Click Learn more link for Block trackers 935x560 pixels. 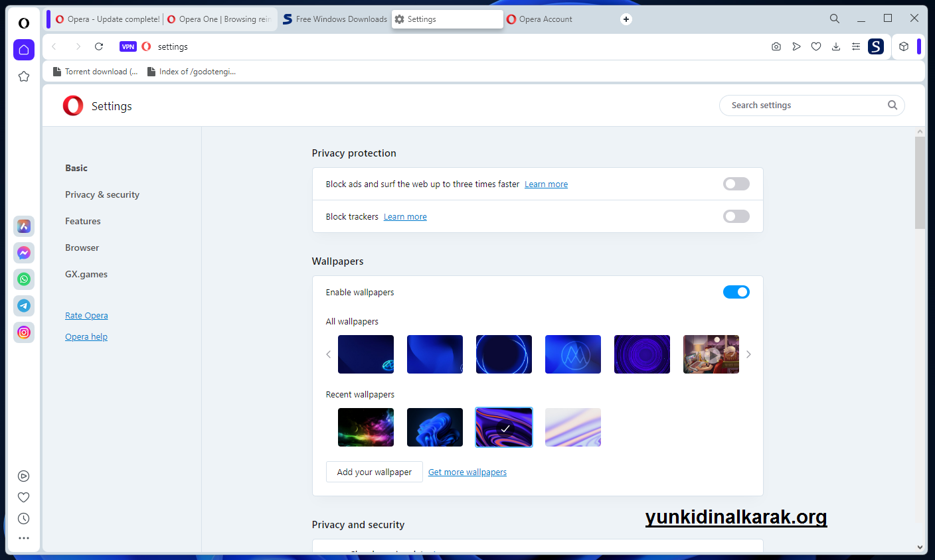click(405, 217)
